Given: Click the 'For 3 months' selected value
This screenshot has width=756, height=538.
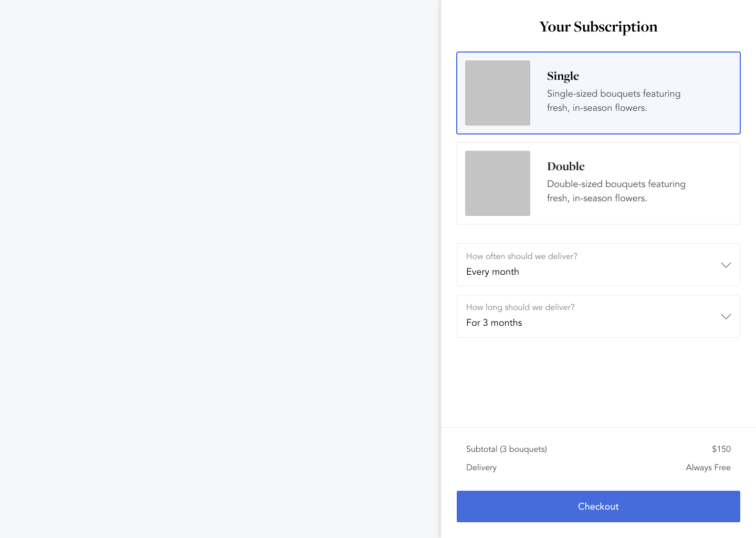Looking at the screenshot, I should coord(494,323).
